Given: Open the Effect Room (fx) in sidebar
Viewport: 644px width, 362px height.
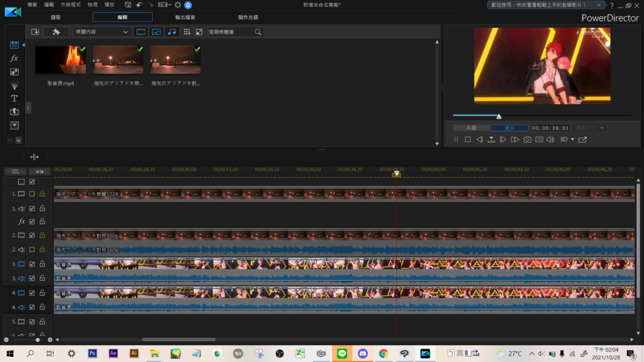Looking at the screenshot, I should pyautogui.click(x=14, y=58).
